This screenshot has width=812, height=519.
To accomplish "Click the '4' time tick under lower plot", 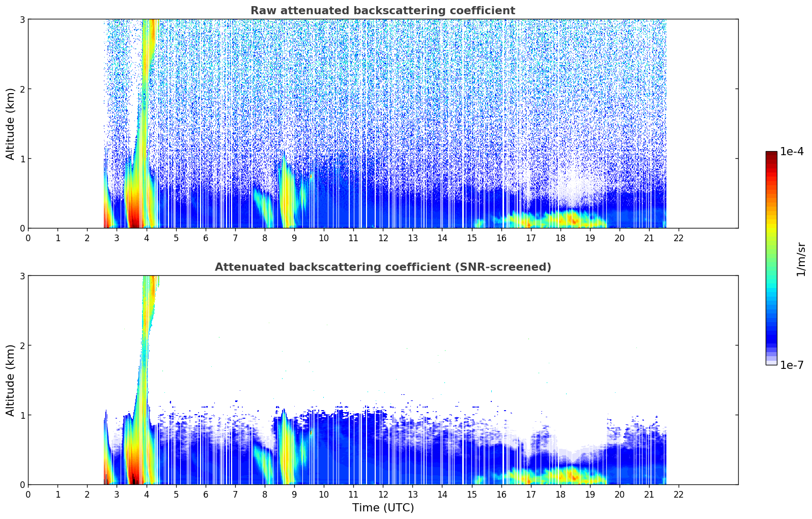I will [147, 495].
